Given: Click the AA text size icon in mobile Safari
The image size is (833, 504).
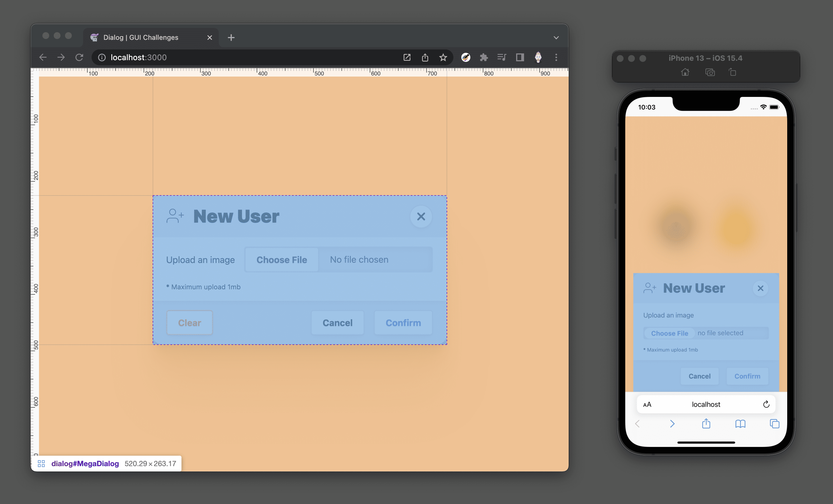Looking at the screenshot, I should tap(647, 403).
